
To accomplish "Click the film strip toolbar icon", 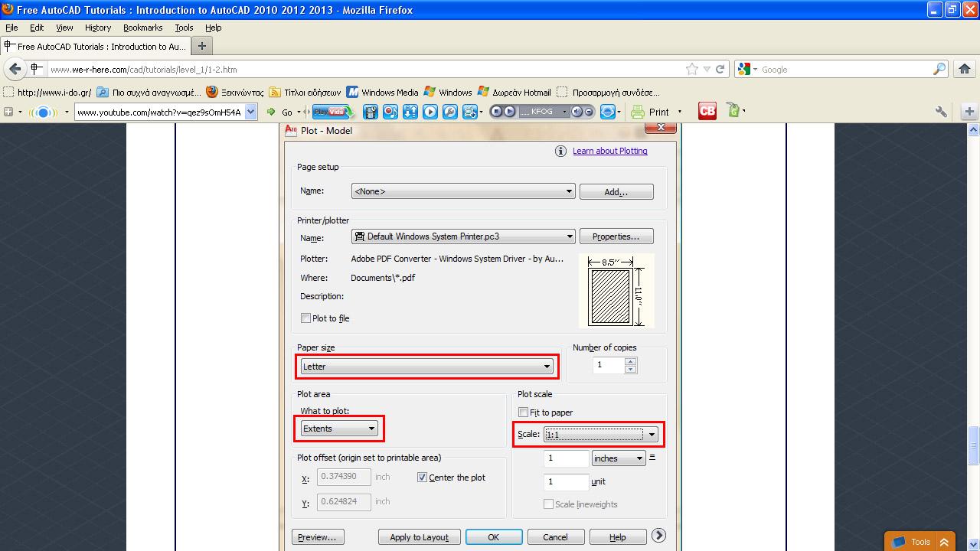I will tap(371, 112).
